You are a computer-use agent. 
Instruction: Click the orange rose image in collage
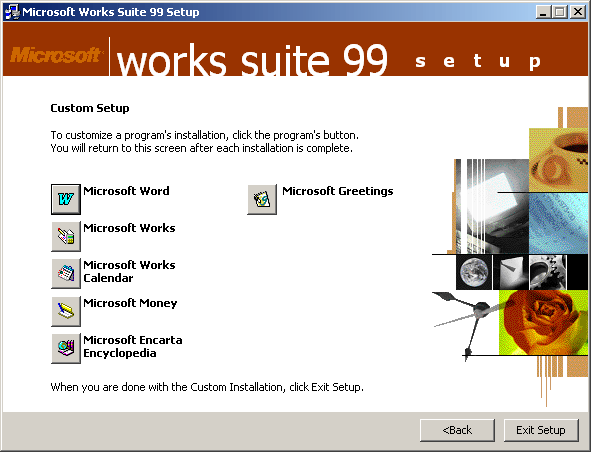tap(543, 323)
